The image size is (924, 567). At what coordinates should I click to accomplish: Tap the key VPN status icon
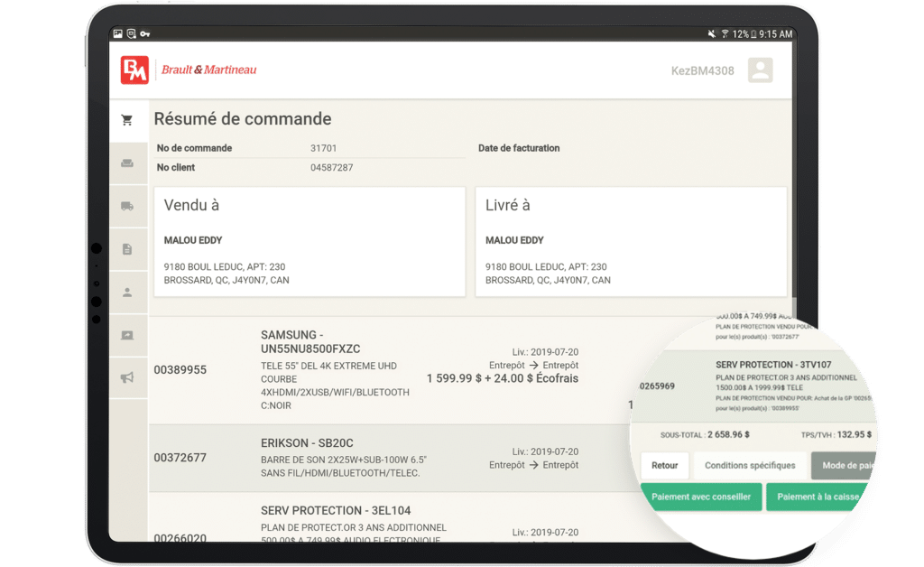(x=145, y=34)
